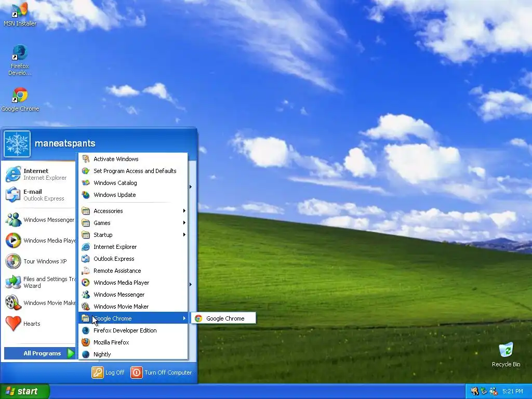This screenshot has width=532, height=399.
Task: Click the All Programs label
Action: pos(42,353)
